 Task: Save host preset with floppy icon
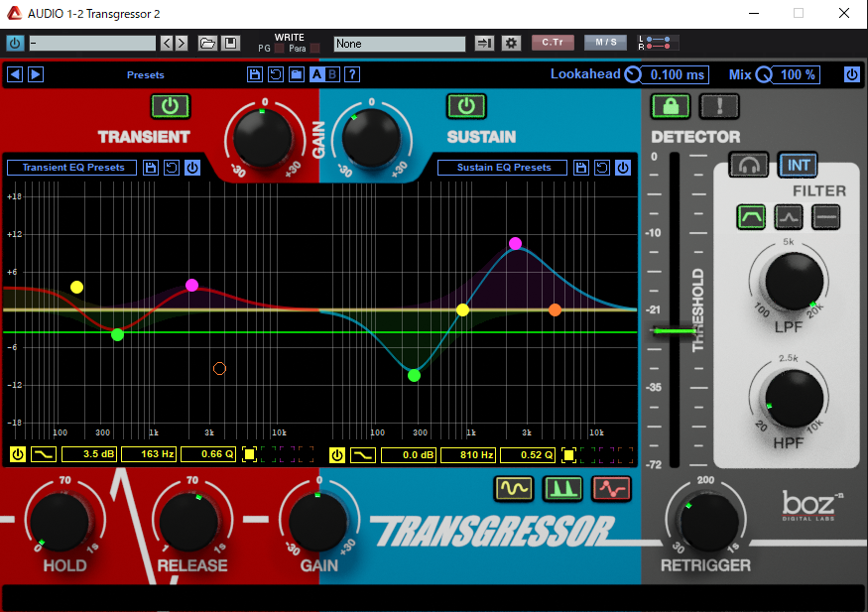[231, 43]
